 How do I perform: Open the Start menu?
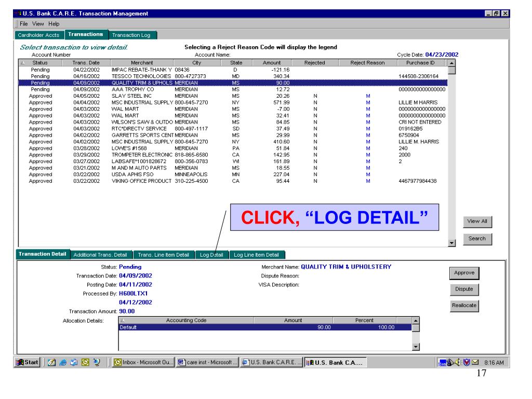coord(27,362)
